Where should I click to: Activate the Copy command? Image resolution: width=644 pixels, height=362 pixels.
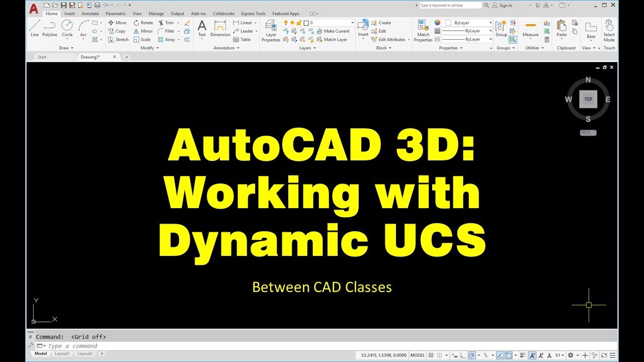117,31
